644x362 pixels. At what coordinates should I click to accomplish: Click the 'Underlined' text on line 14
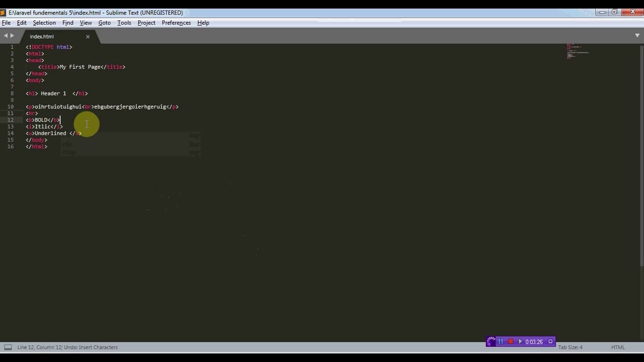50,133
